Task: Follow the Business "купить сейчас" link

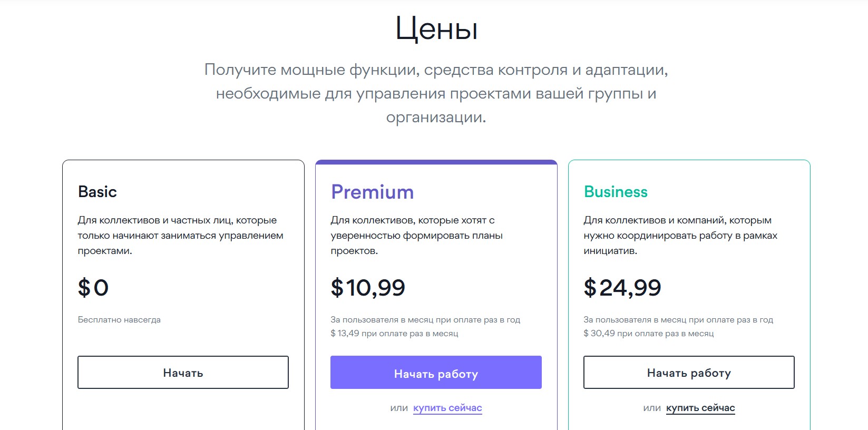Action: click(700, 408)
